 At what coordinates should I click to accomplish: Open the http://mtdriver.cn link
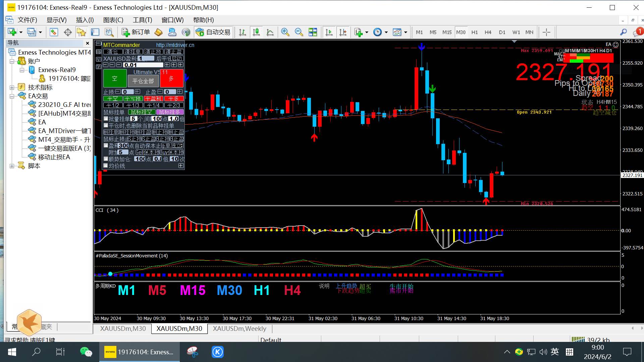pyautogui.click(x=175, y=45)
